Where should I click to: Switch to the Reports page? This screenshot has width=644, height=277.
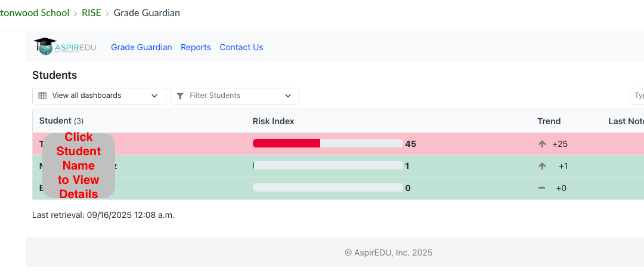pos(196,47)
